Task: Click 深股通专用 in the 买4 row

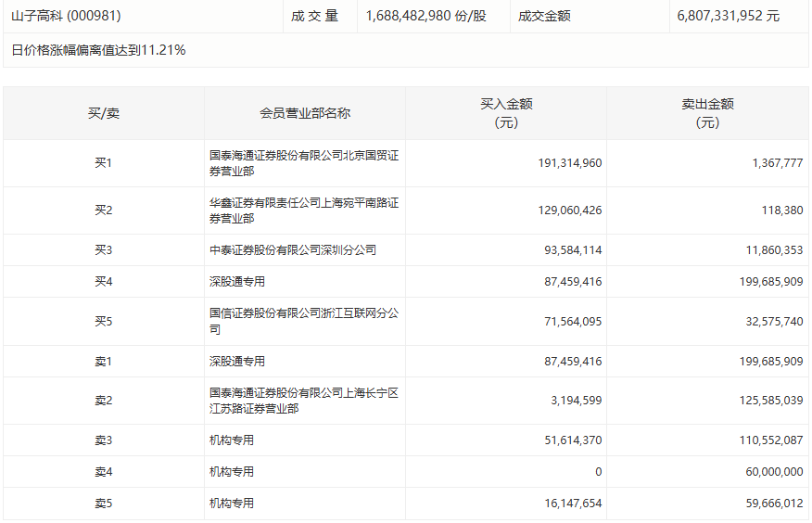Action: 237,282
